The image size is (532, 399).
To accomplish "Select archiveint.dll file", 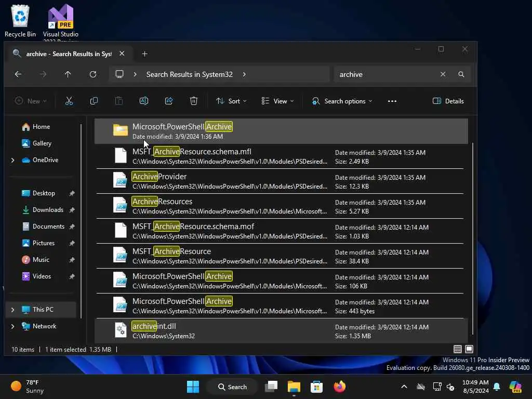I will click(x=281, y=331).
